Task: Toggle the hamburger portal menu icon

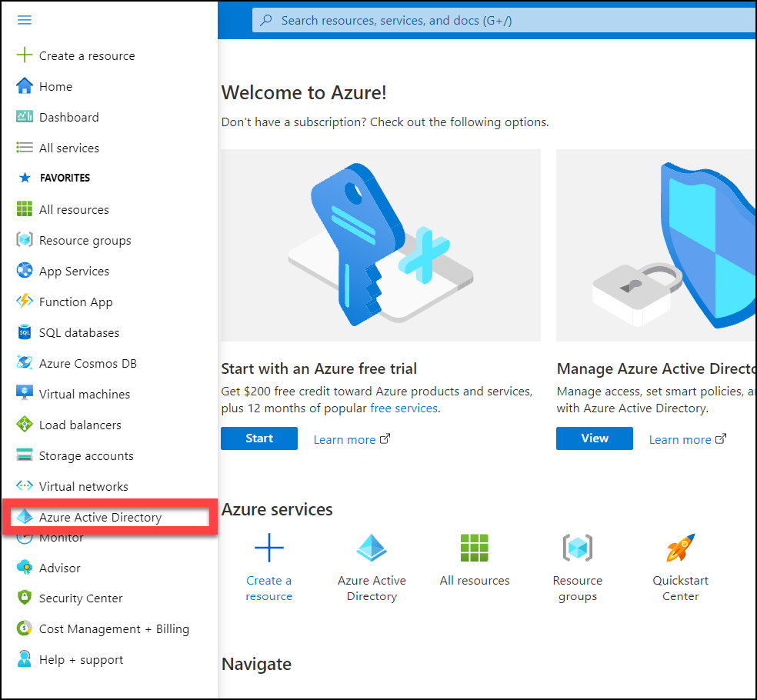Action: coord(24,20)
